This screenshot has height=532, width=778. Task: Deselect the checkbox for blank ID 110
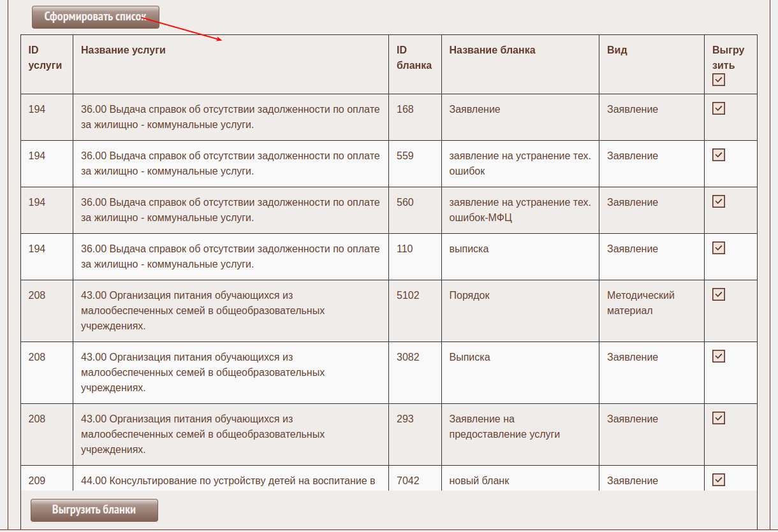[x=719, y=248]
